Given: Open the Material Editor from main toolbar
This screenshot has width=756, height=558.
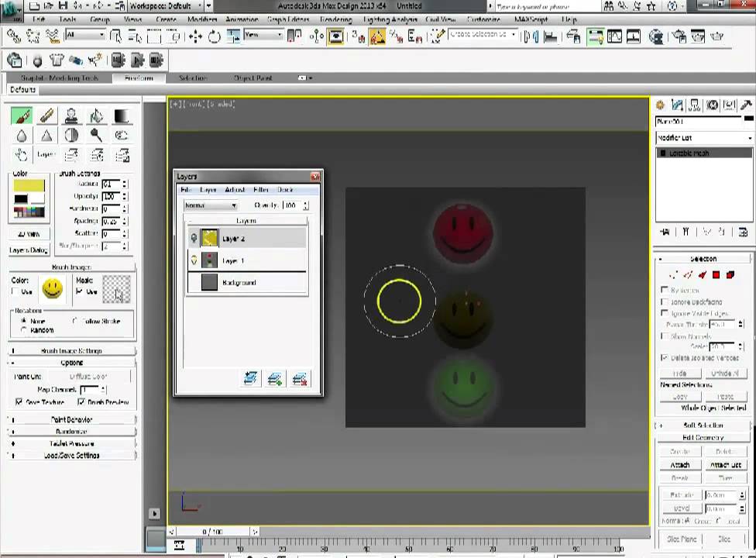Looking at the screenshot, I should click(x=656, y=36).
